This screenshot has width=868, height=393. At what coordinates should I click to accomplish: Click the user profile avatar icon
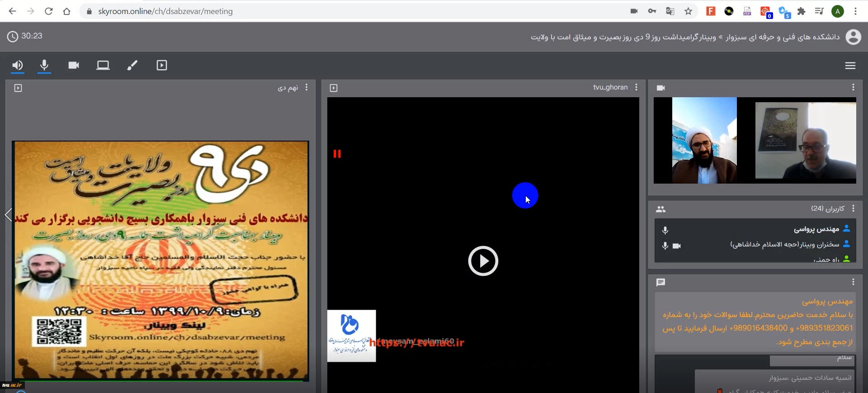click(853, 37)
